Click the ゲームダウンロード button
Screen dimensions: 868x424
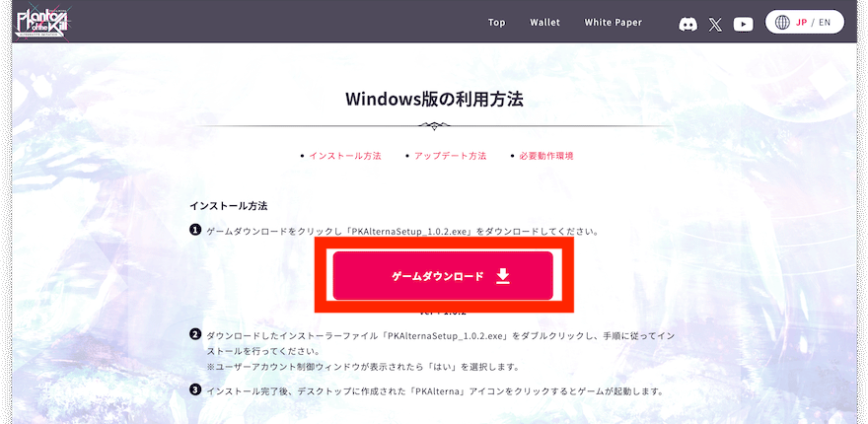click(x=443, y=276)
